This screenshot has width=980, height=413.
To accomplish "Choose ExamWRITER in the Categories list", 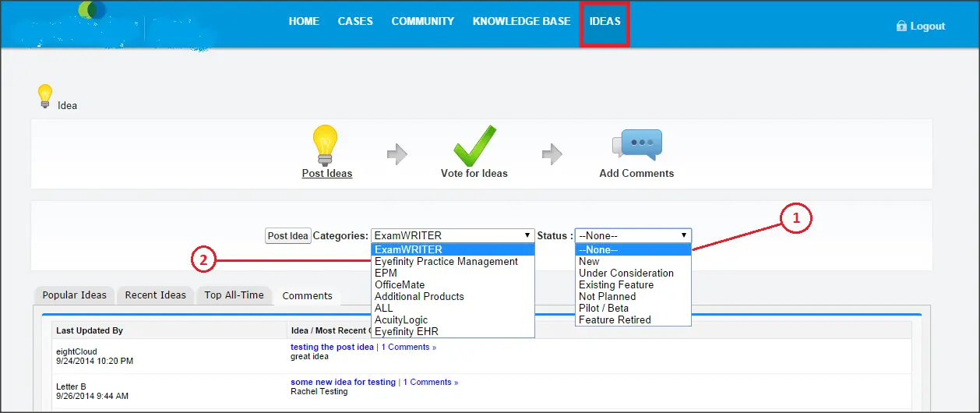I will point(453,249).
